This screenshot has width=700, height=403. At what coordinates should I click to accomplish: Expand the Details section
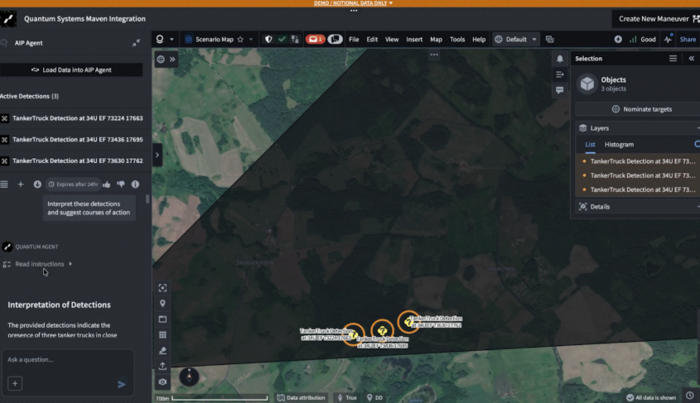click(x=600, y=207)
